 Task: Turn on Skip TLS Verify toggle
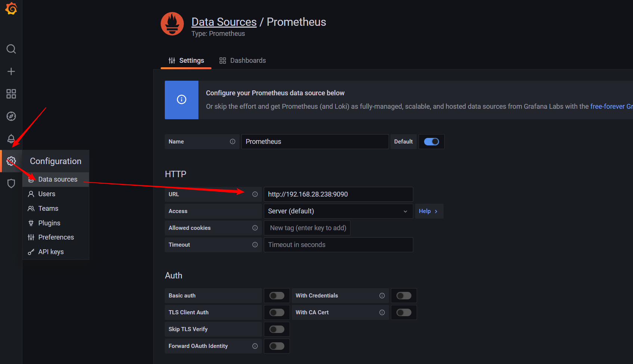click(277, 329)
